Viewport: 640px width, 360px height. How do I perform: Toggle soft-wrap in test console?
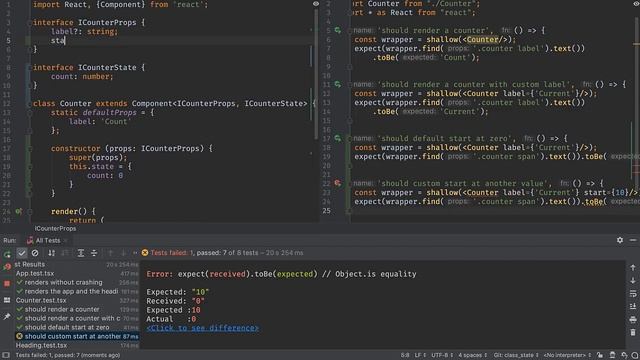coord(633,293)
